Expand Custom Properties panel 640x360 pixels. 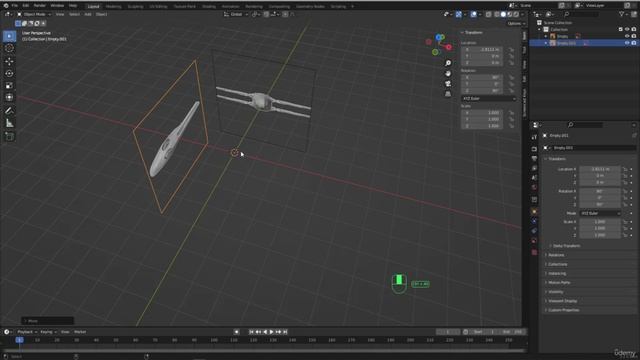[563, 310]
